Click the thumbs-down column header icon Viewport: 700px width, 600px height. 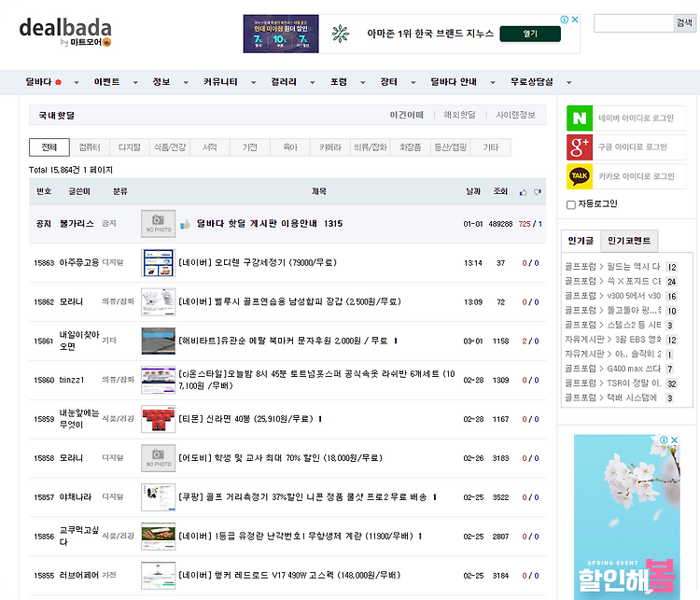point(538,192)
